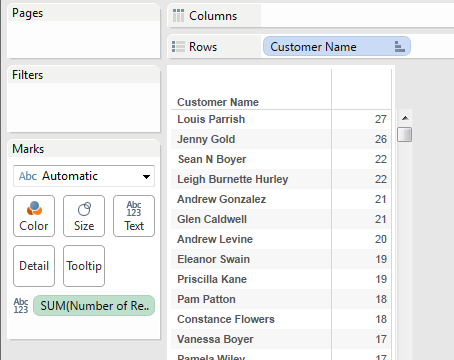This screenshot has height=360, width=454.
Task: Select the Priscilla Kane row
Action: [x=281, y=279]
